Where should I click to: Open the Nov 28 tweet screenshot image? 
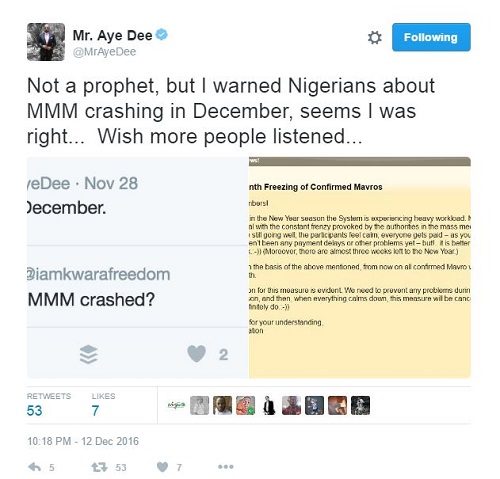pyautogui.click(x=138, y=267)
